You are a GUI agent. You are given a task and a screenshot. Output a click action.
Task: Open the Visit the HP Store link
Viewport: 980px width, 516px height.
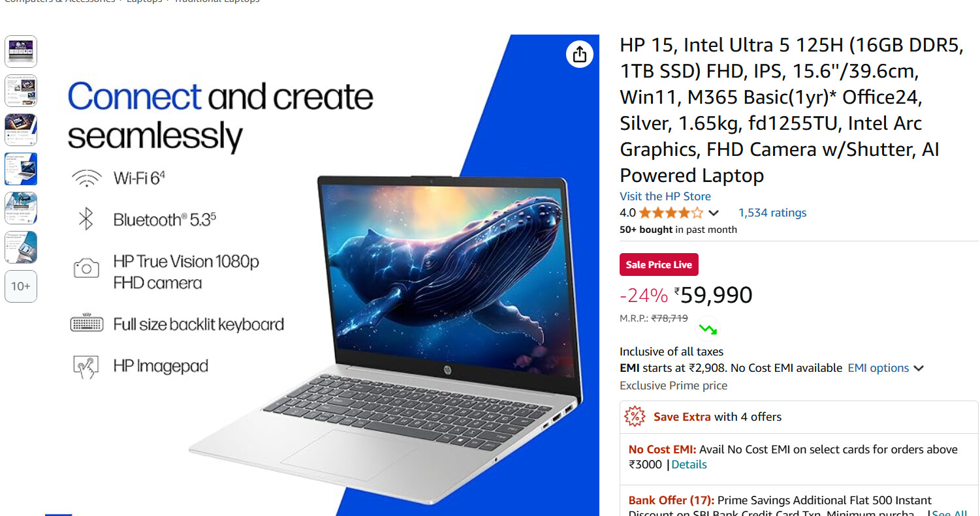[x=665, y=196]
